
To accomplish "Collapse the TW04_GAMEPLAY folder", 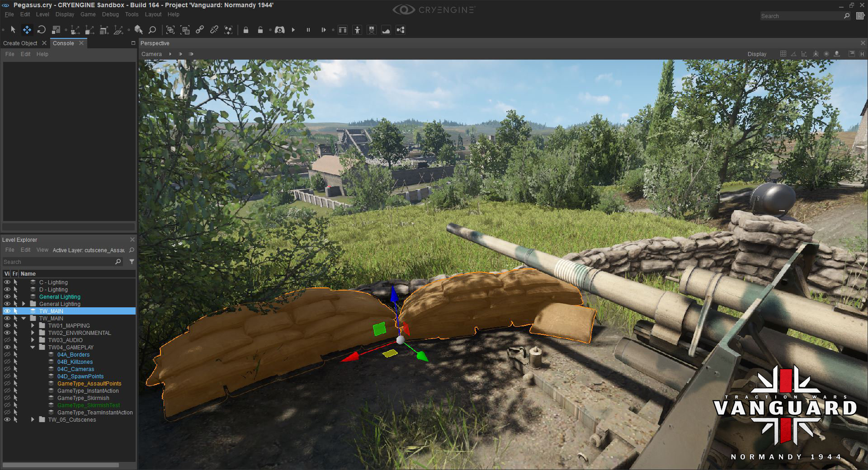I will click(33, 347).
